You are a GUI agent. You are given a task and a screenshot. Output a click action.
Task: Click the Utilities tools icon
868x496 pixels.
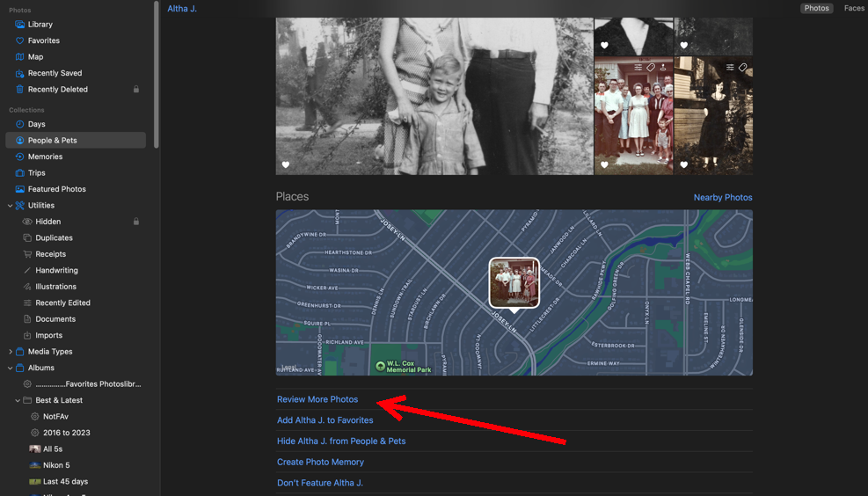click(x=20, y=206)
